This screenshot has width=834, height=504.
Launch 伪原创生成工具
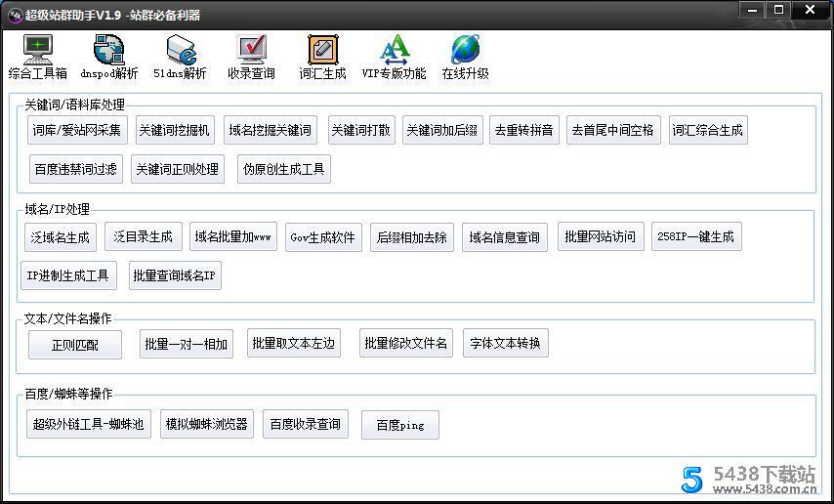click(x=284, y=169)
